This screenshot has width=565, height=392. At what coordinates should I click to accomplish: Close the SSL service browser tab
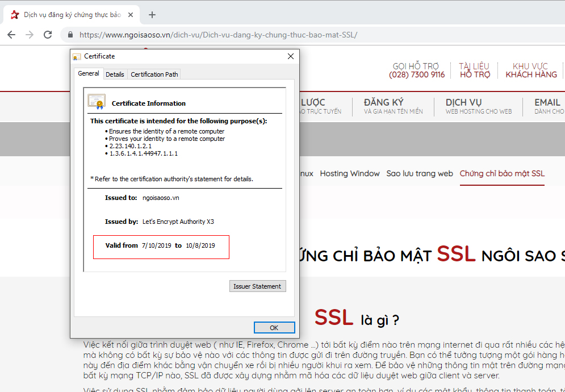click(132, 15)
